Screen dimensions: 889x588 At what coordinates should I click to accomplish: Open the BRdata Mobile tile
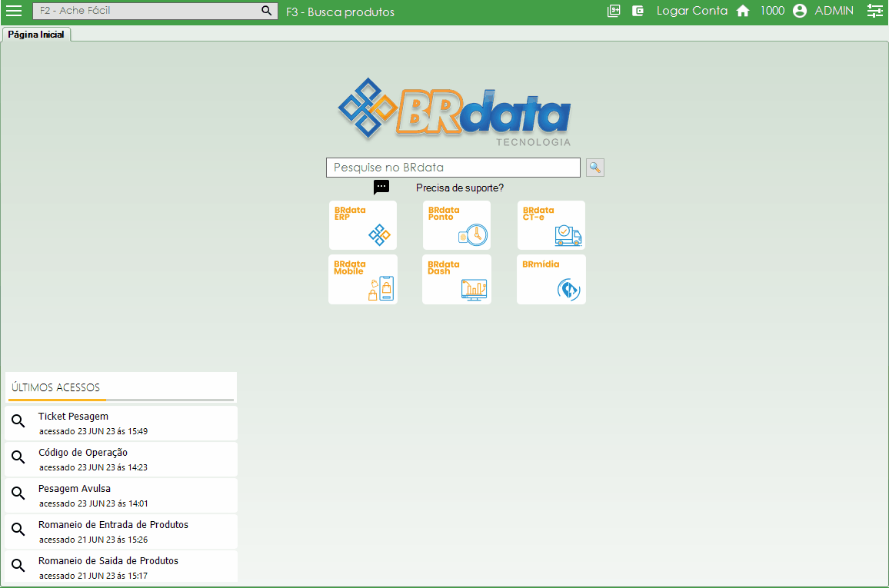coord(363,280)
